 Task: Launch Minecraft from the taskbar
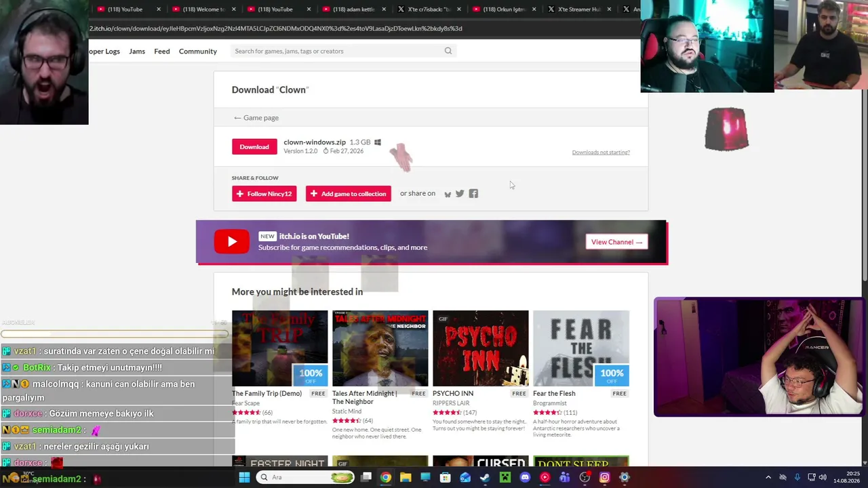pyautogui.click(x=505, y=477)
